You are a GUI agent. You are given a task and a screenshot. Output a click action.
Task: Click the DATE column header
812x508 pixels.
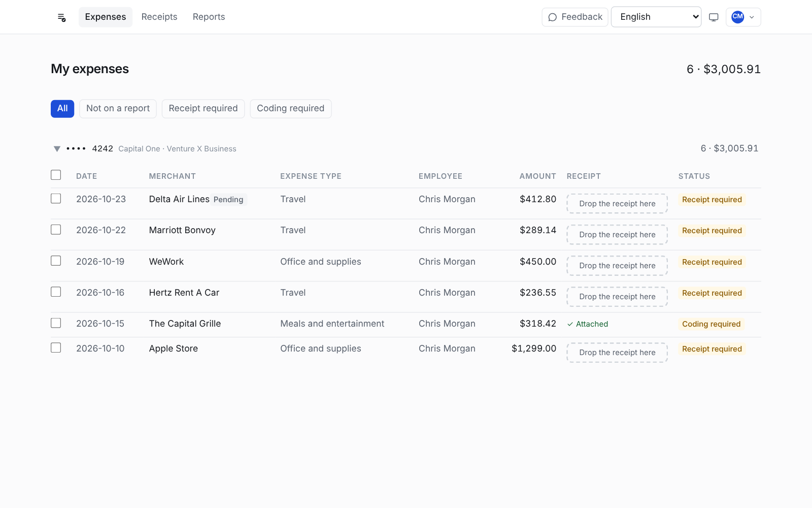(x=87, y=176)
